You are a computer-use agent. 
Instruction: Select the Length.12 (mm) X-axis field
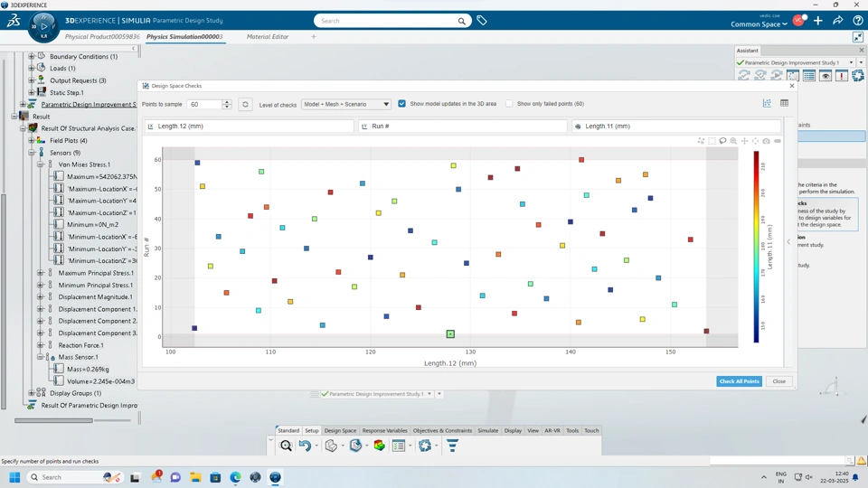250,127
